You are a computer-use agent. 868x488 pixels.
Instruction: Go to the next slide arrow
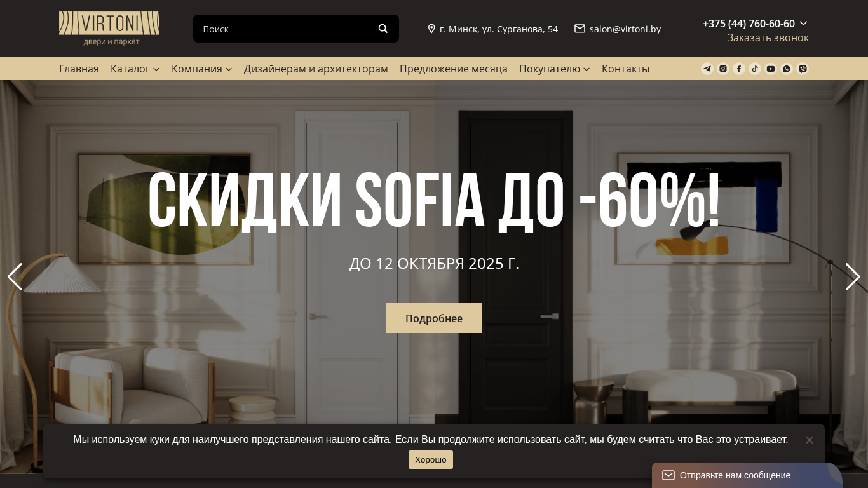coord(853,277)
